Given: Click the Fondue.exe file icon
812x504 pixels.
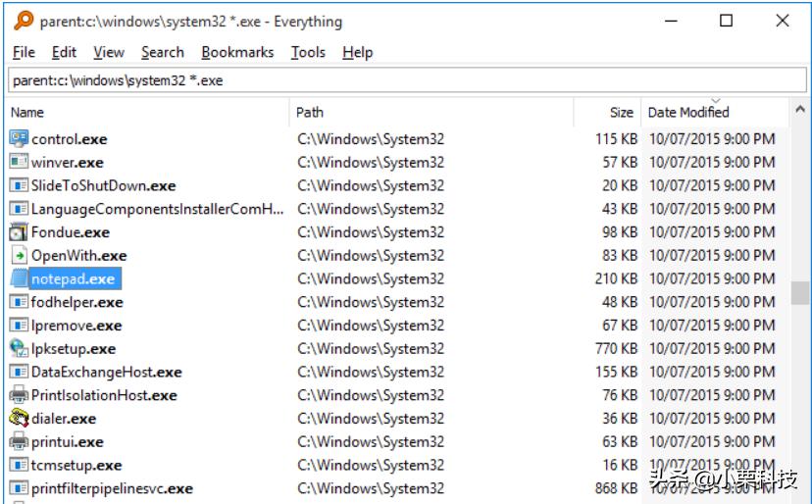Looking at the screenshot, I should (x=19, y=232).
